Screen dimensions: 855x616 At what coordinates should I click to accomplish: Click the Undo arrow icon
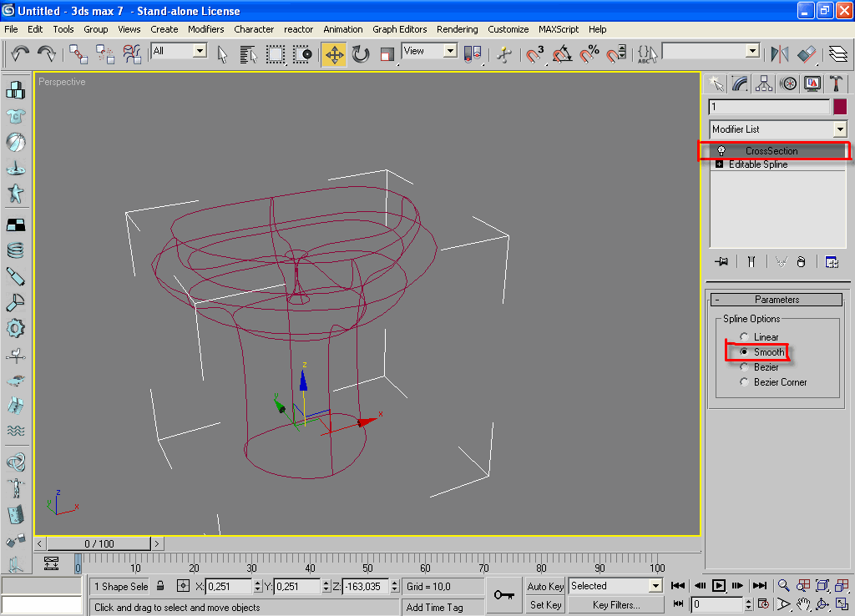pyautogui.click(x=20, y=54)
